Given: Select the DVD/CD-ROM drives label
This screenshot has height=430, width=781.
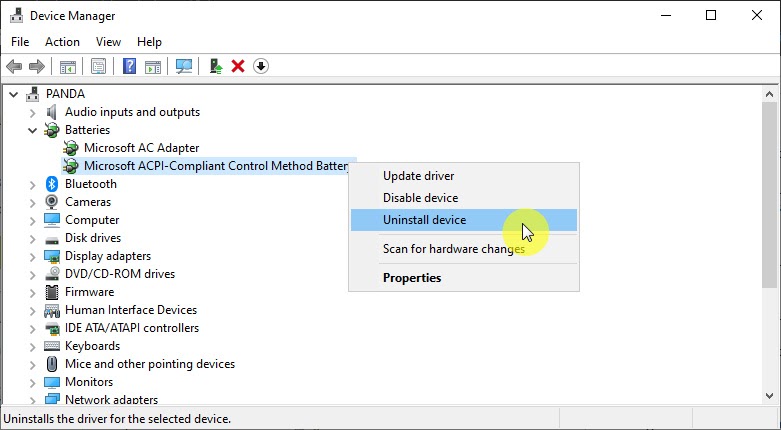Looking at the screenshot, I should tap(120, 274).
